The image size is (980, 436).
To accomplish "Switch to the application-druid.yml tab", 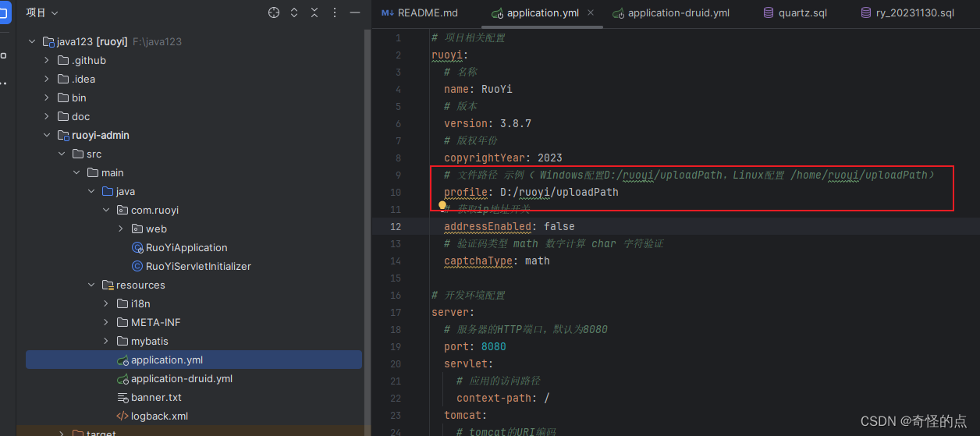I will click(x=671, y=13).
